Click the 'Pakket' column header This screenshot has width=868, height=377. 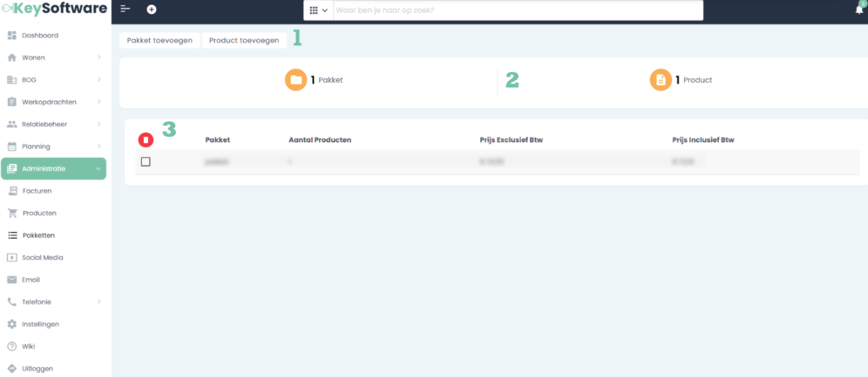(x=218, y=140)
